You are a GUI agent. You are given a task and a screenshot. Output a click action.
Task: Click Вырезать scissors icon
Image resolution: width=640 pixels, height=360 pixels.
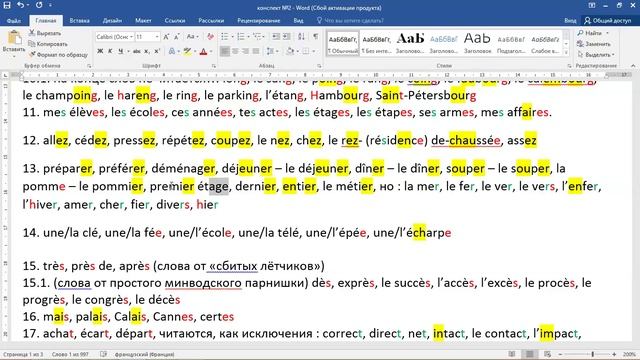click(32, 33)
